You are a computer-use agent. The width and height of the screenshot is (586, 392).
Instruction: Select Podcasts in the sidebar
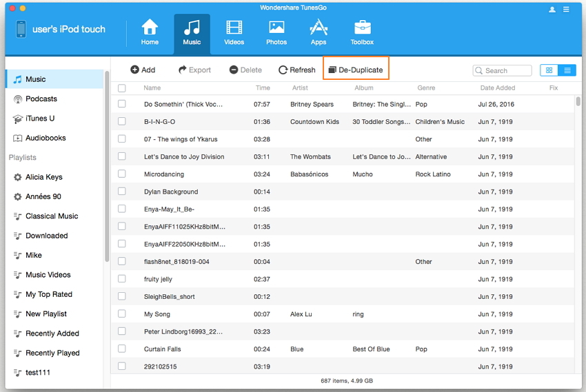41,99
